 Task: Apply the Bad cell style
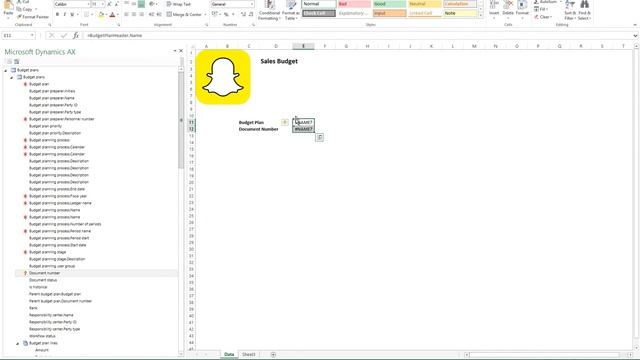pos(354,4)
